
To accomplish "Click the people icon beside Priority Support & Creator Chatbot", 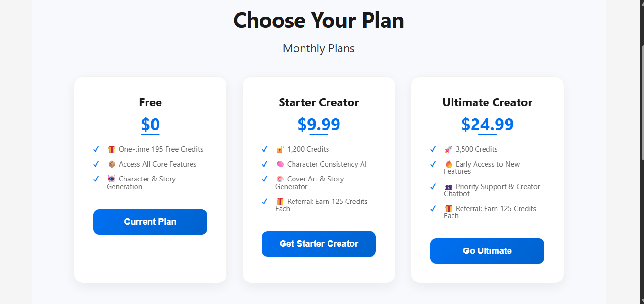I will (x=449, y=186).
